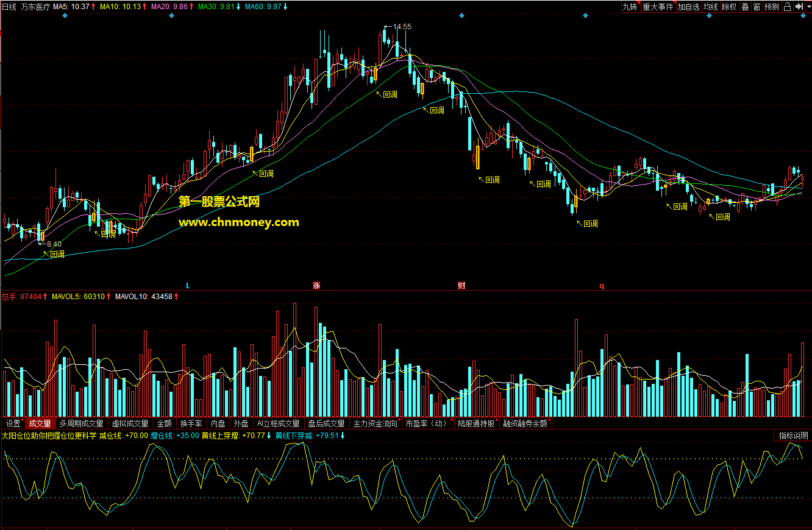Switch to the 外盘 tab
The width and height of the screenshot is (812, 530).
pos(241,423)
